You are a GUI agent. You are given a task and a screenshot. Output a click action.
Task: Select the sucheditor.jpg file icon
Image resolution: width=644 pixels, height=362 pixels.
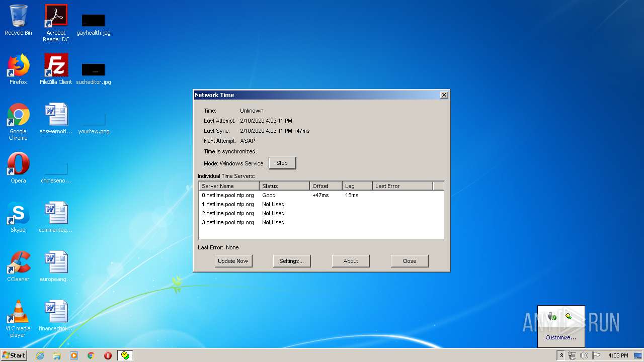point(94,73)
